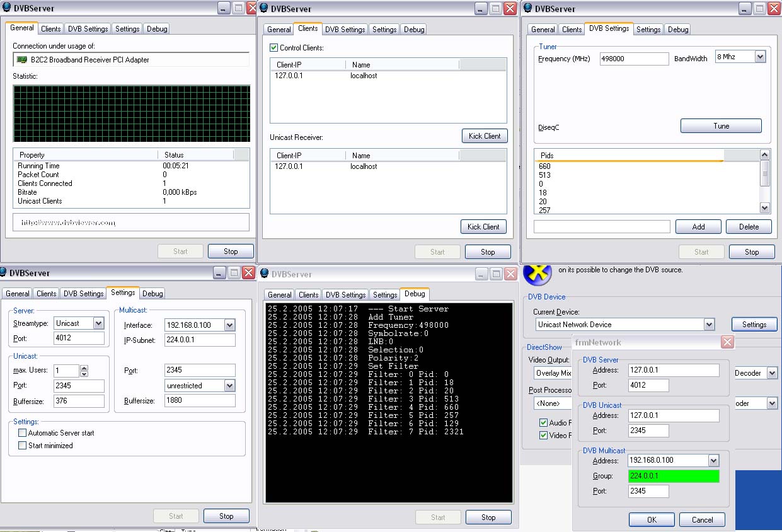The image size is (782, 532).
Task: Click the Add button below Pids list
Action: [x=698, y=227]
